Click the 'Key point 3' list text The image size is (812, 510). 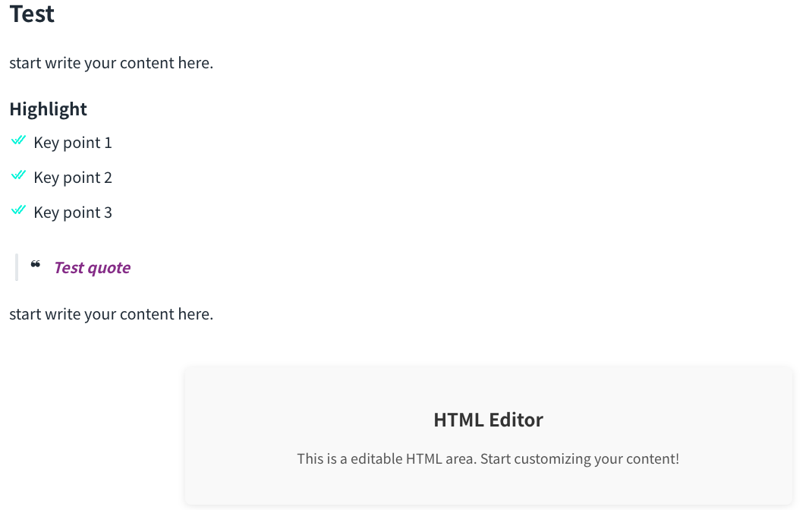73,212
